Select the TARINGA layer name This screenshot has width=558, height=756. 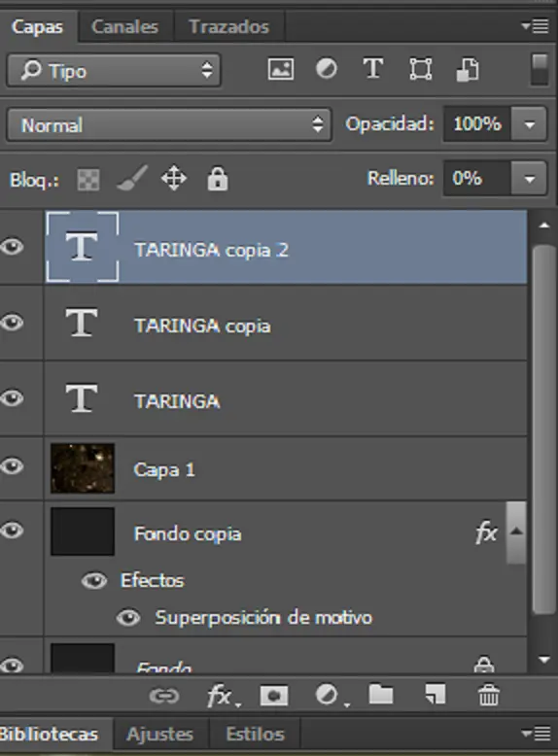[177, 401]
